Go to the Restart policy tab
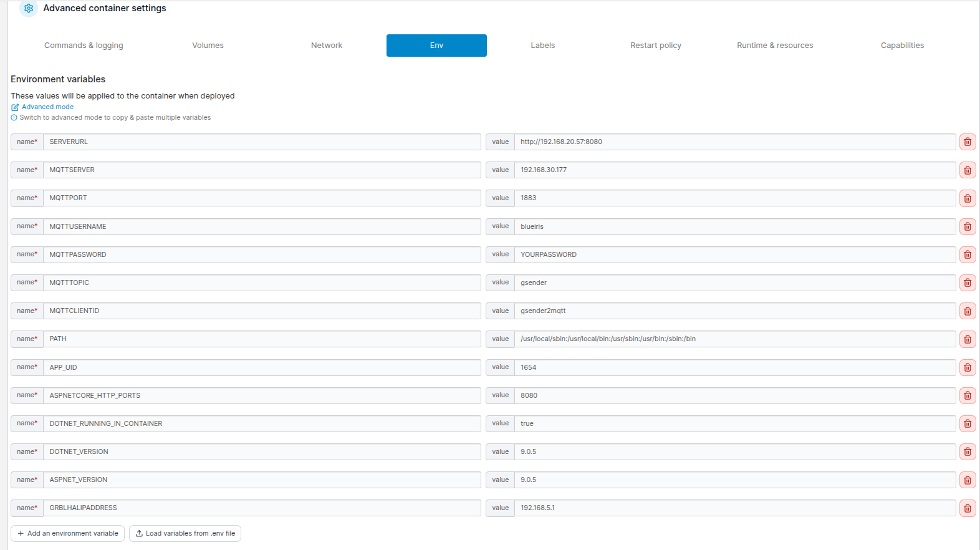The height and width of the screenshot is (550, 980). click(655, 46)
